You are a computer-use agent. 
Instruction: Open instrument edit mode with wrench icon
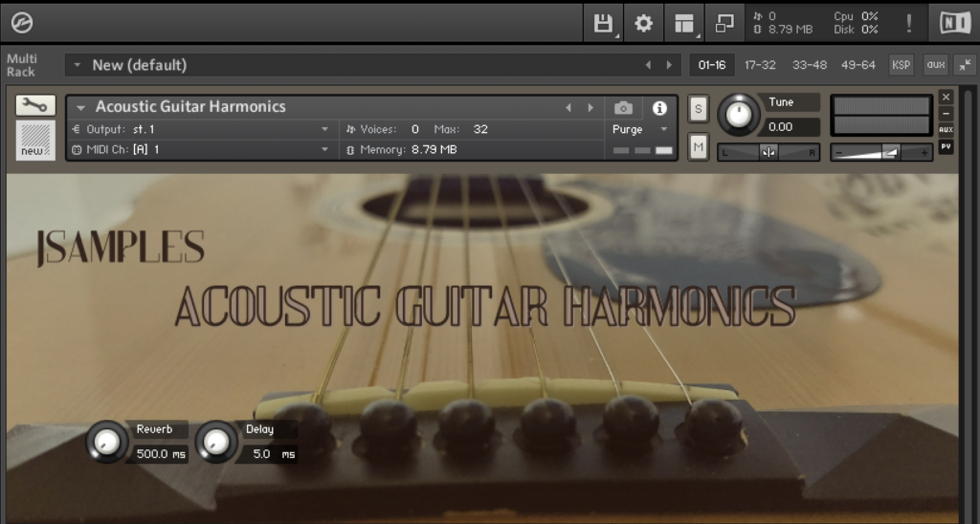(x=35, y=105)
